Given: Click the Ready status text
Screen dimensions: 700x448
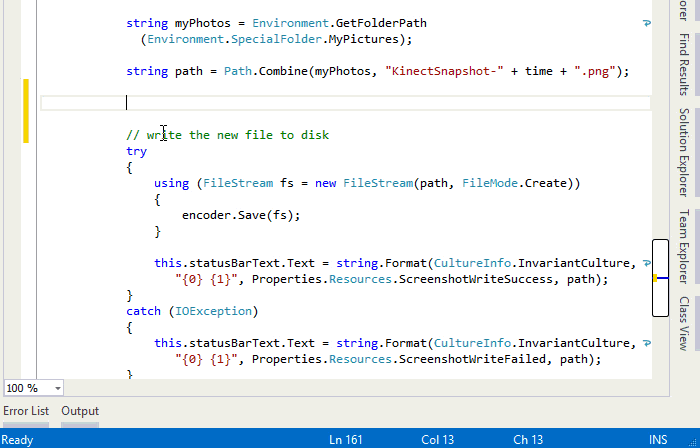Looking at the screenshot, I should tap(18, 440).
